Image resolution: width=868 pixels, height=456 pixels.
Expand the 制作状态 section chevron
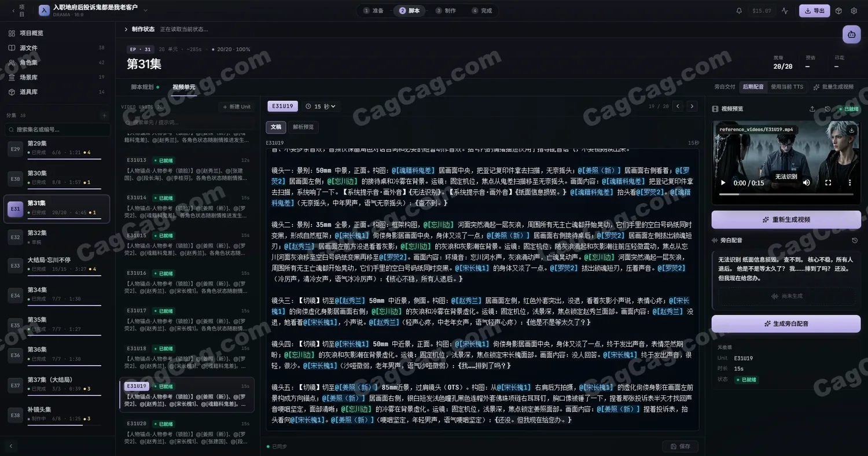pyautogui.click(x=126, y=29)
